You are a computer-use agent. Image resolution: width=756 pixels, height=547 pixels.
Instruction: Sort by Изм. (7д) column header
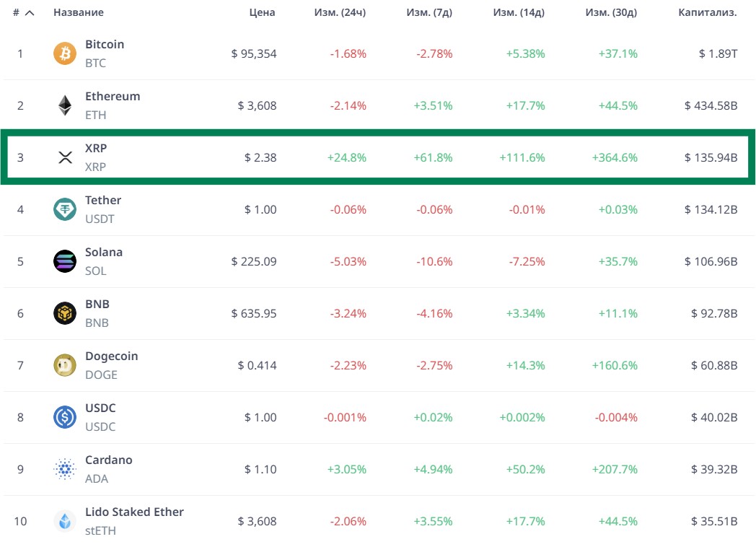point(428,13)
